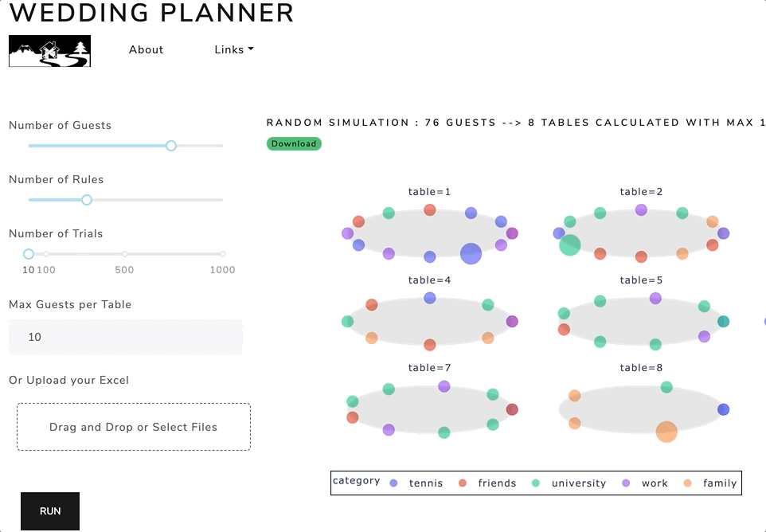Set Number of Trials to 1000 mark
The image size is (766, 532).
(223, 254)
